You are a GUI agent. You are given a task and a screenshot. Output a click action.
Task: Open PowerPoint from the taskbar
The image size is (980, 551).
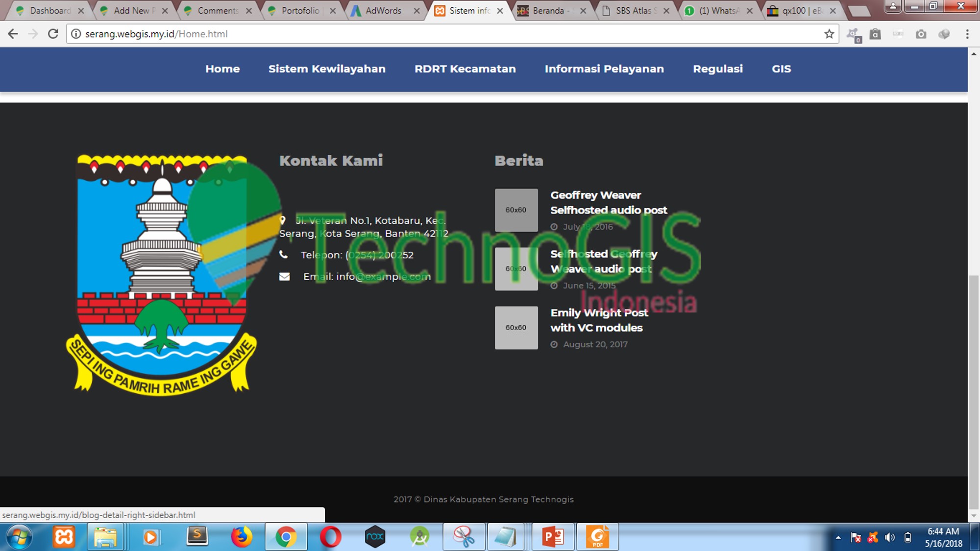553,537
